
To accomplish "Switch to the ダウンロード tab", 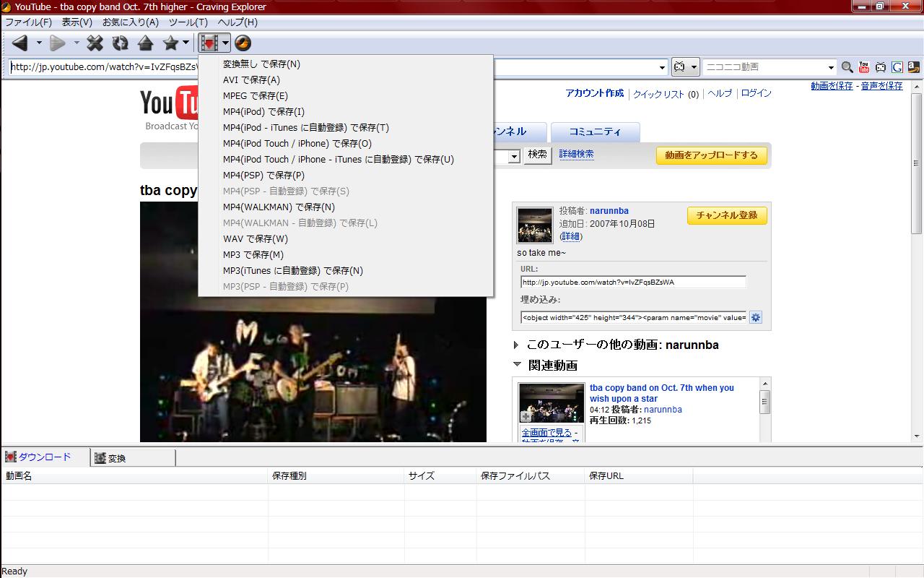I will 45,457.
